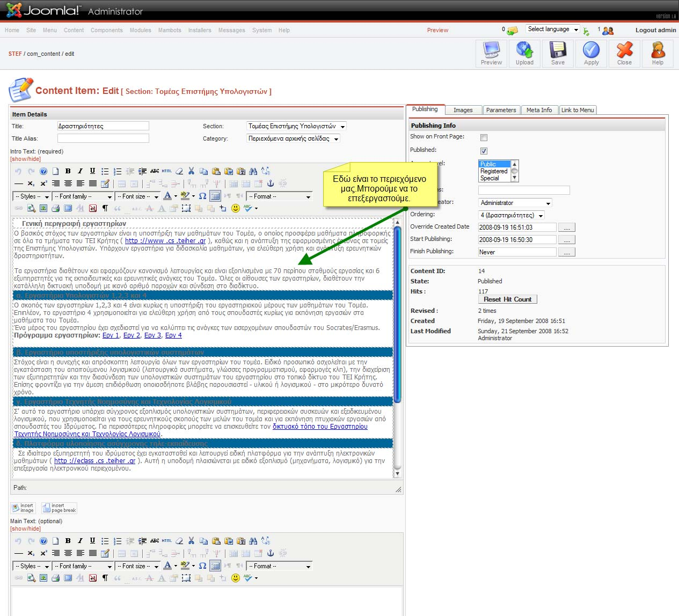Click the Finish Publishing date field

tap(517, 252)
